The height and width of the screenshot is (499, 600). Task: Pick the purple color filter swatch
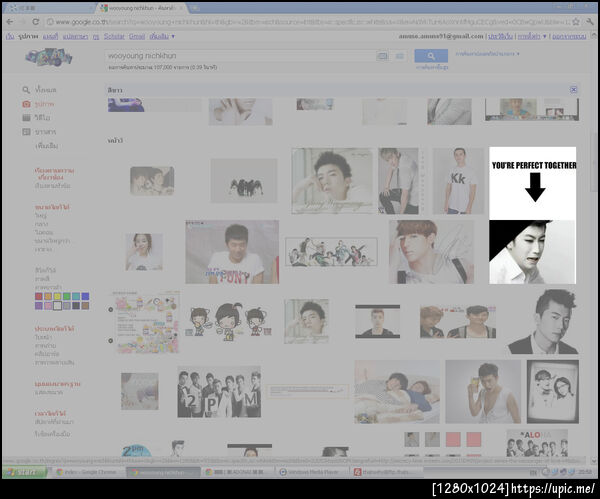pyautogui.click(x=39, y=306)
